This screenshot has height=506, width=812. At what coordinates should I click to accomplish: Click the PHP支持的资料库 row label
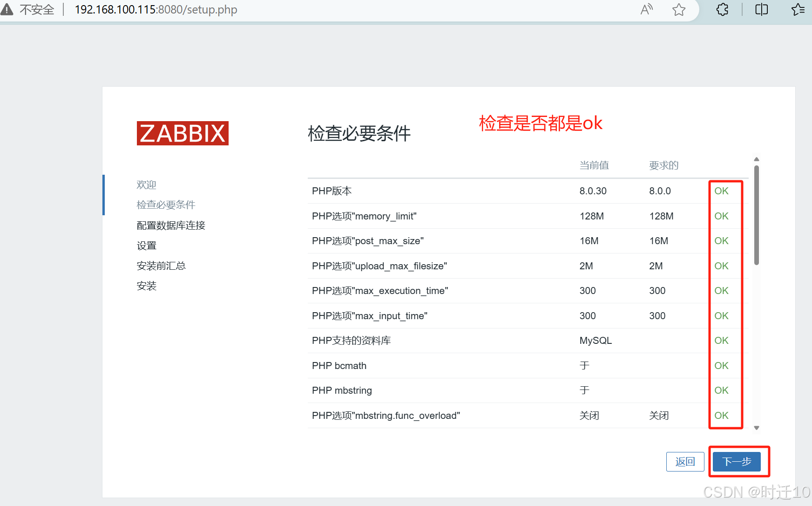click(352, 341)
